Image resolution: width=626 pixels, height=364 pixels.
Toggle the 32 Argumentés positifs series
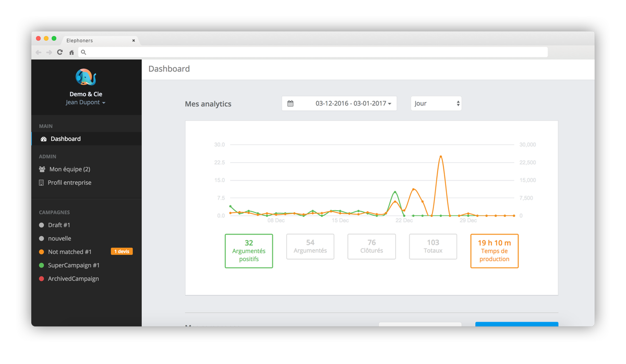pos(249,251)
